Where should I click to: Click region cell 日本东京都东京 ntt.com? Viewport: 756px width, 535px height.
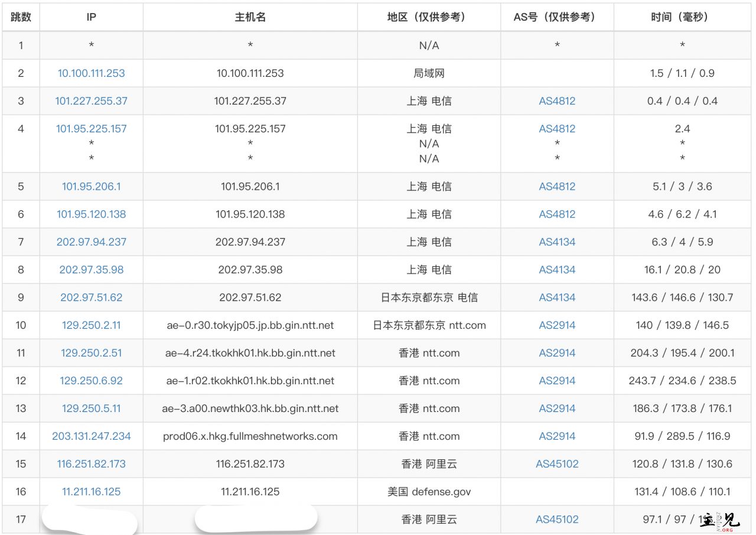tap(429, 325)
